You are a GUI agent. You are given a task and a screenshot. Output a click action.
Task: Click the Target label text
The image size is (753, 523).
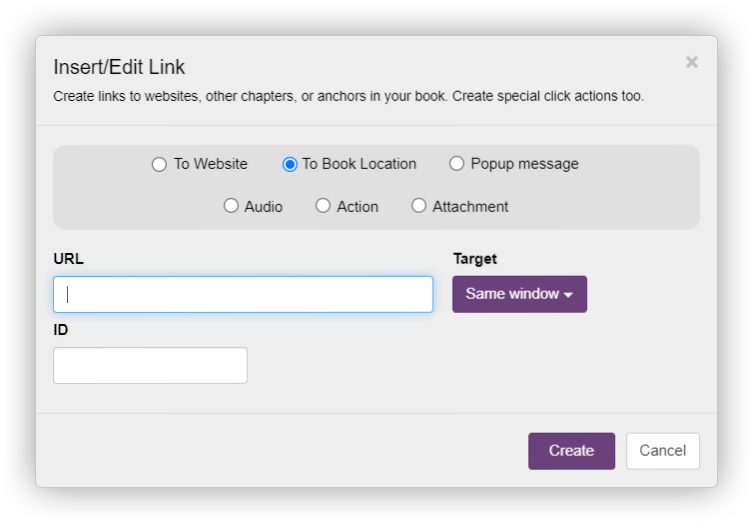475,258
